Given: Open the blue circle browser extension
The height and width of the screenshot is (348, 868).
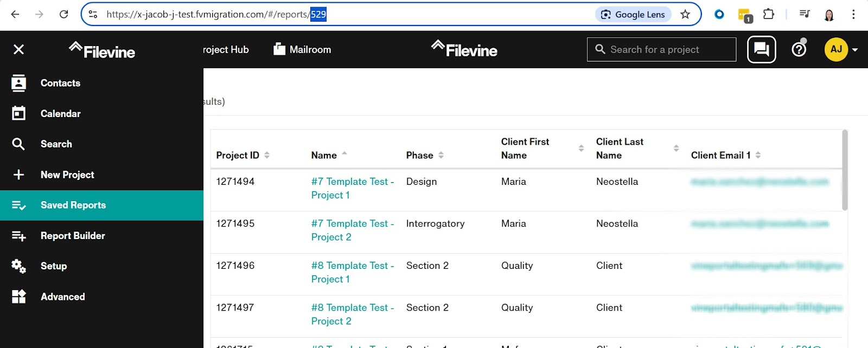Looking at the screenshot, I should pyautogui.click(x=719, y=14).
